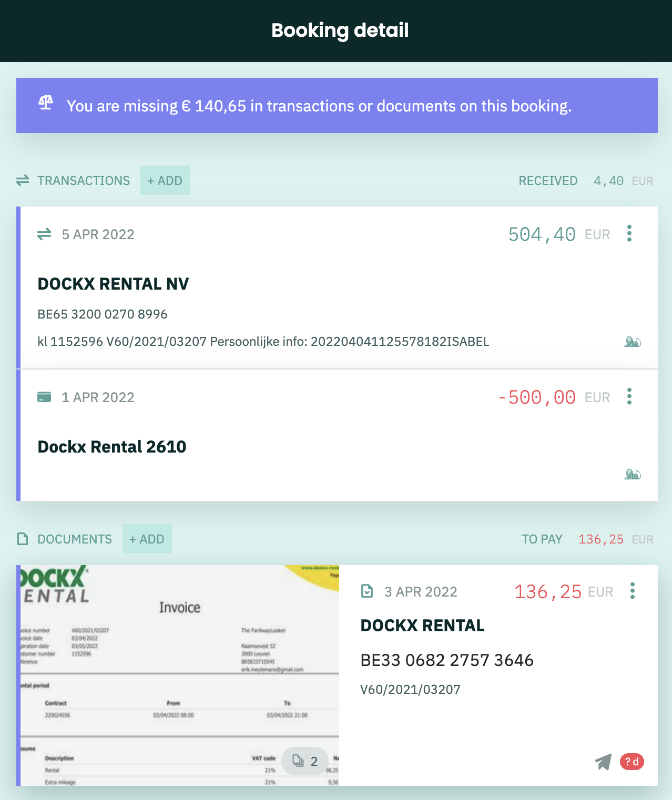Click the missing € 140,65 warning message

pos(319,106)
